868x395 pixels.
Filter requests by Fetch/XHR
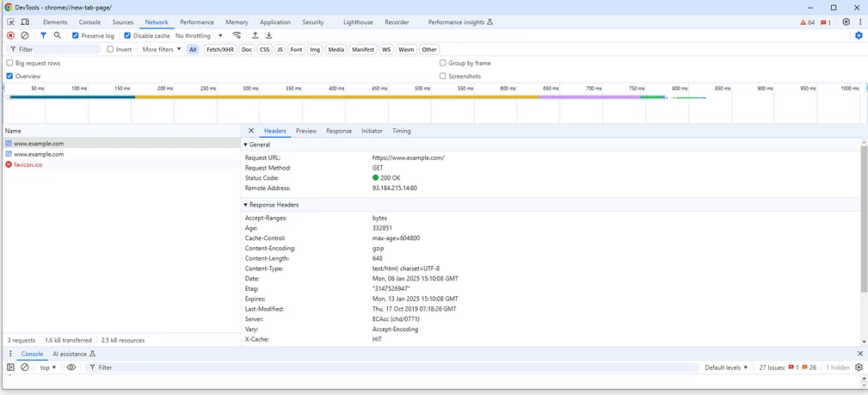pyautogui.click(x=219, y=49)
